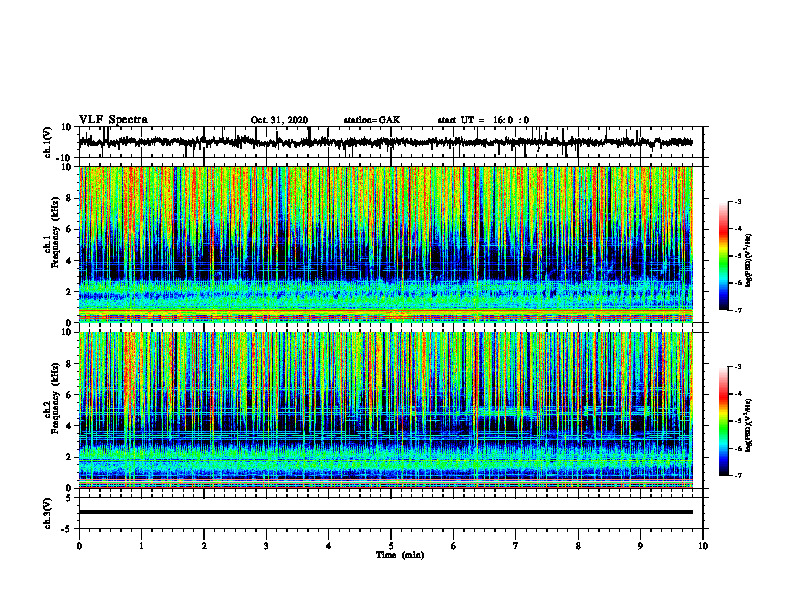This screenshot has width=792, height=612.
Task: Click the log(PSD) label beside ch.1 color bar
Action: pos(749,261)
